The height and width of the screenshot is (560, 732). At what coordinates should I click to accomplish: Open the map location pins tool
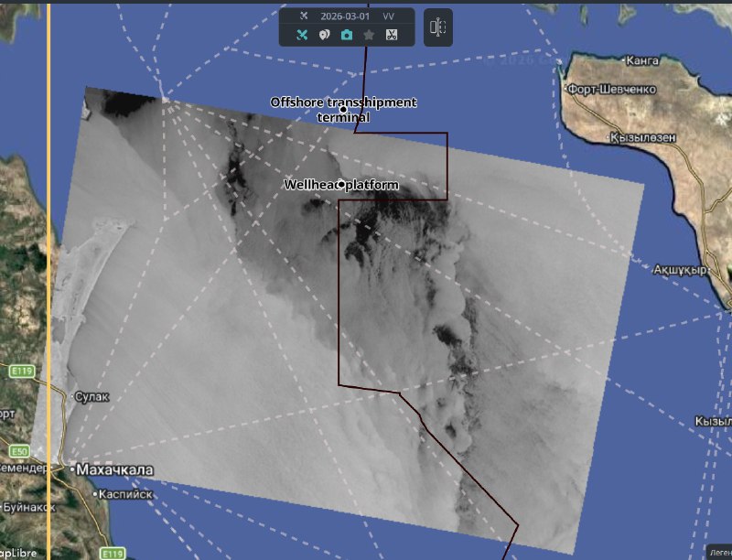pyautogui.click(x=324, y=35)
